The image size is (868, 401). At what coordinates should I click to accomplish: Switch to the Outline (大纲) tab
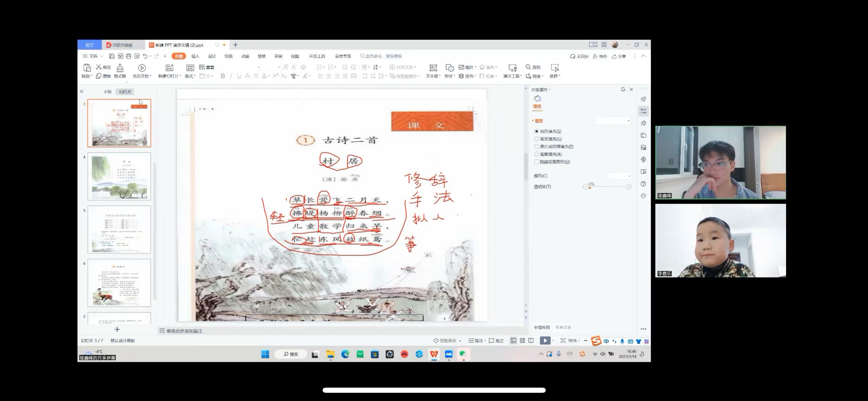tap(107, 92)
